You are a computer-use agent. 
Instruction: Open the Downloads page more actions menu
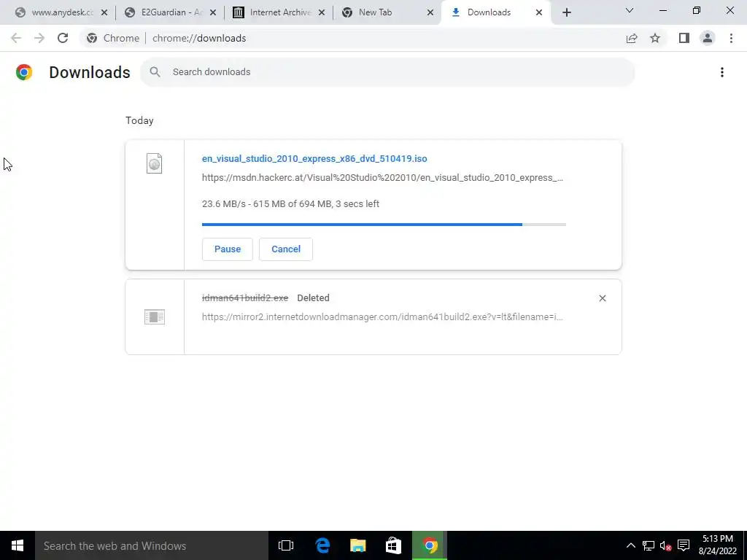click(722, 72)
